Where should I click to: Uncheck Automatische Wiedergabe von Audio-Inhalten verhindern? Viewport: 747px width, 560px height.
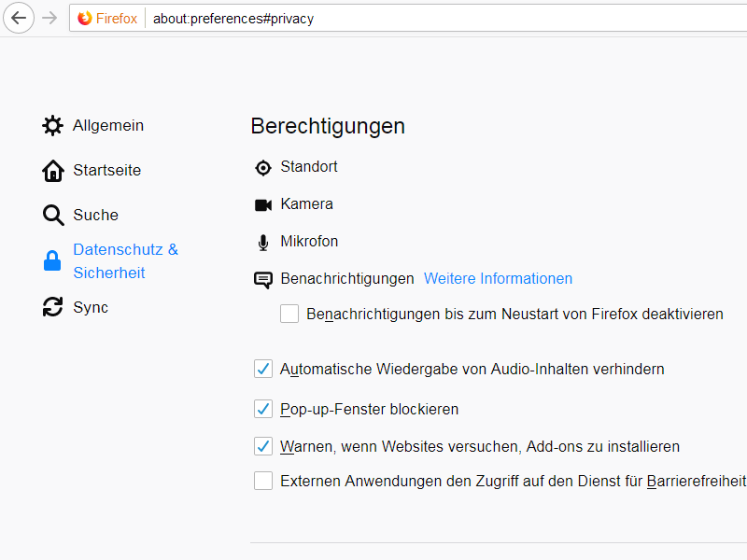coord(263,369)
